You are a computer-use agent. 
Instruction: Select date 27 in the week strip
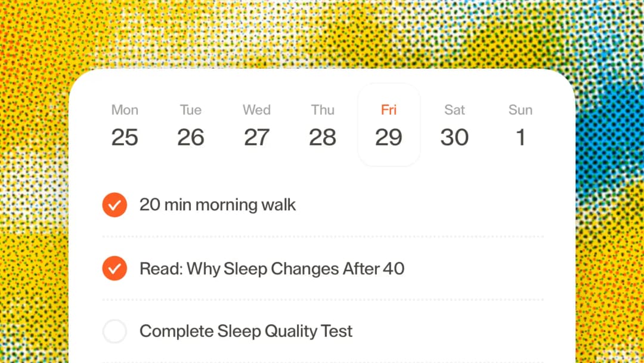(x=256, y=137)
